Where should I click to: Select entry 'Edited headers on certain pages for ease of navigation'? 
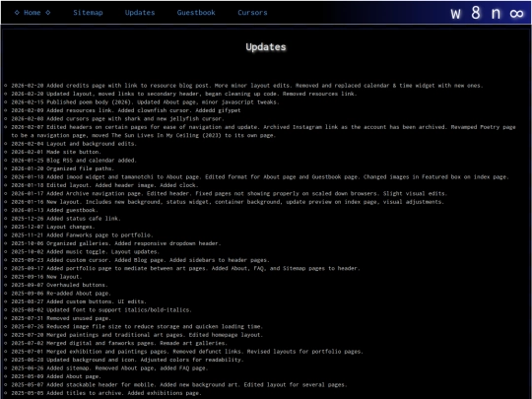(x=263, y=131)
